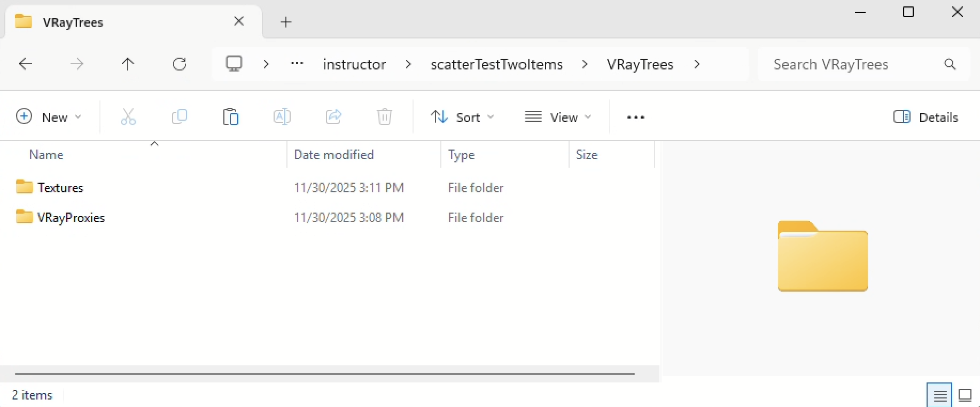The height and width of the screenshot is (407, 980).
Task: Select the Textures folder
Action: coord(60,188)
